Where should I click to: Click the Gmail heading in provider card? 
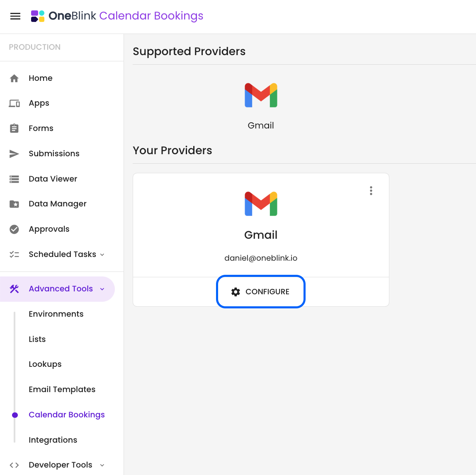(x=261, y=235)
